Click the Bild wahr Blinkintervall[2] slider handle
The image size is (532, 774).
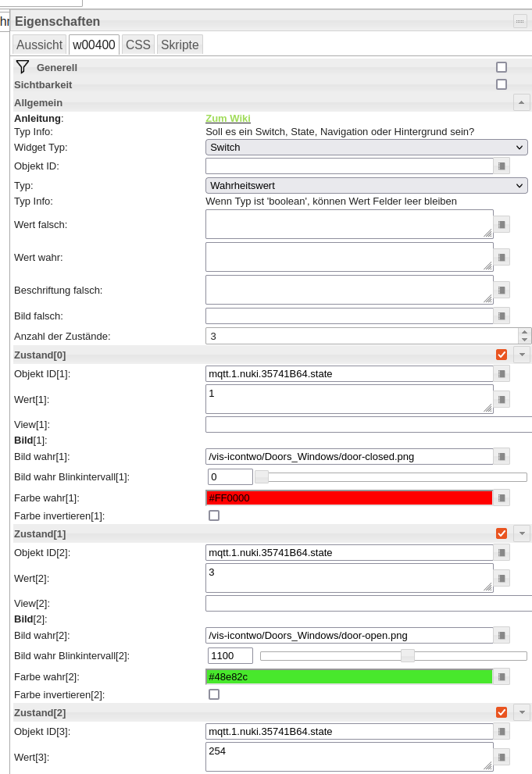(408, 655)
